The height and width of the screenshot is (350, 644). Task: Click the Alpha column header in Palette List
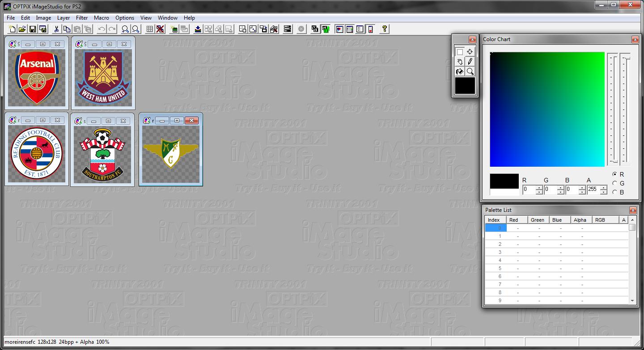tap(581, 220)
